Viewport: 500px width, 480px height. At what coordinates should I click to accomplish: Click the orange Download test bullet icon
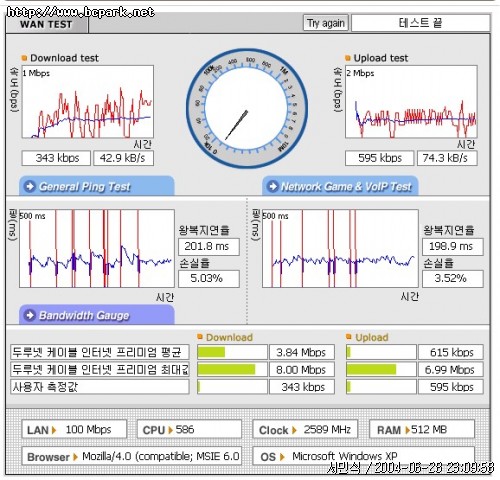[x=24, y=58]
